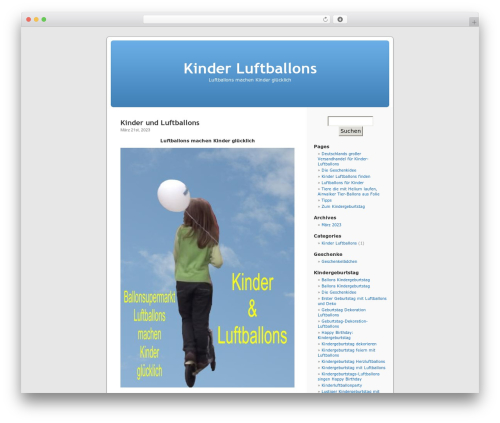Screen dimensions: 500x423
Task: Click the Categories sidebar heading
Action: tap(327, 236)
